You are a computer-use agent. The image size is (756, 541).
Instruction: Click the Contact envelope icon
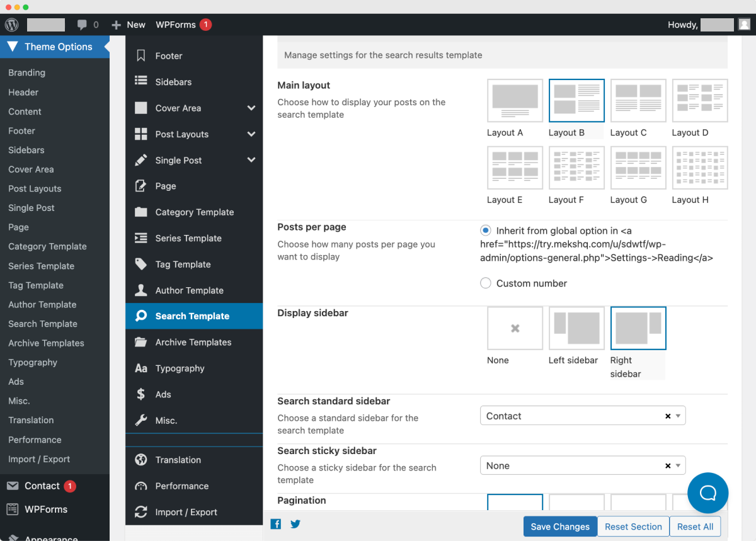[x=13, y=486]
